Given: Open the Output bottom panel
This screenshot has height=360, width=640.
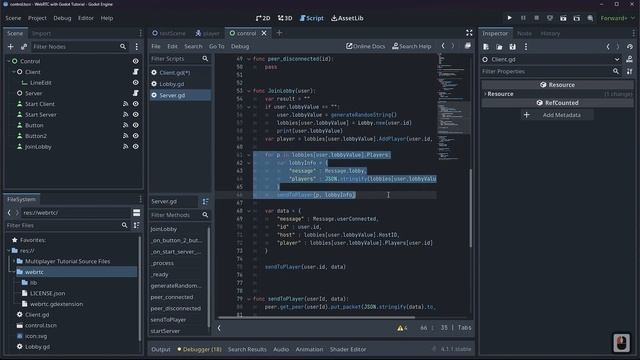Looking at the screenshot, I should coord(161,349).
